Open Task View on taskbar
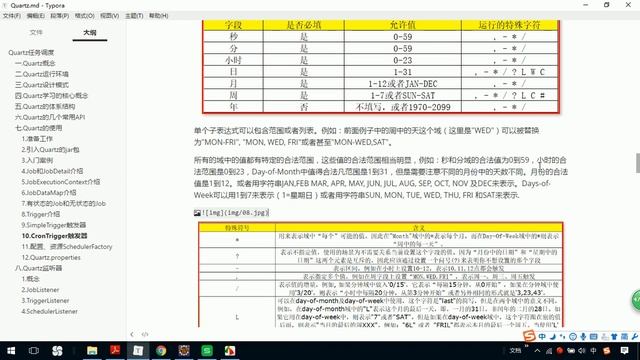The image size is (640, 360). (x=34, y=351)
